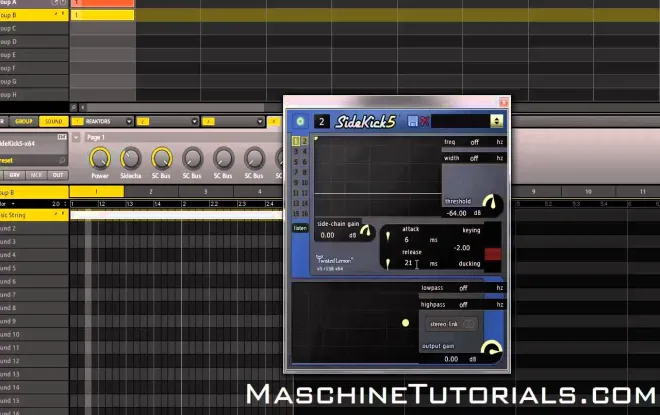Open module slot 2 dropdown arrow
Viewport: 660px width, 415px height.
194,122
